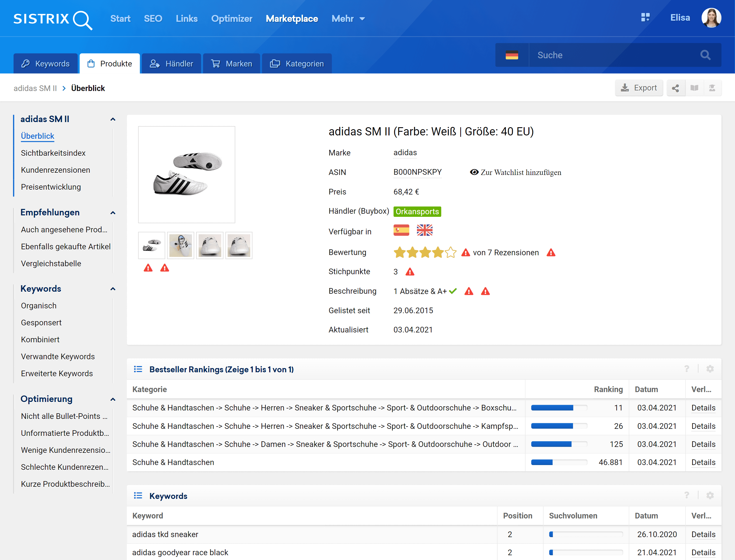
Task: Select the second product thumbnail image
Action: point(180,246)
